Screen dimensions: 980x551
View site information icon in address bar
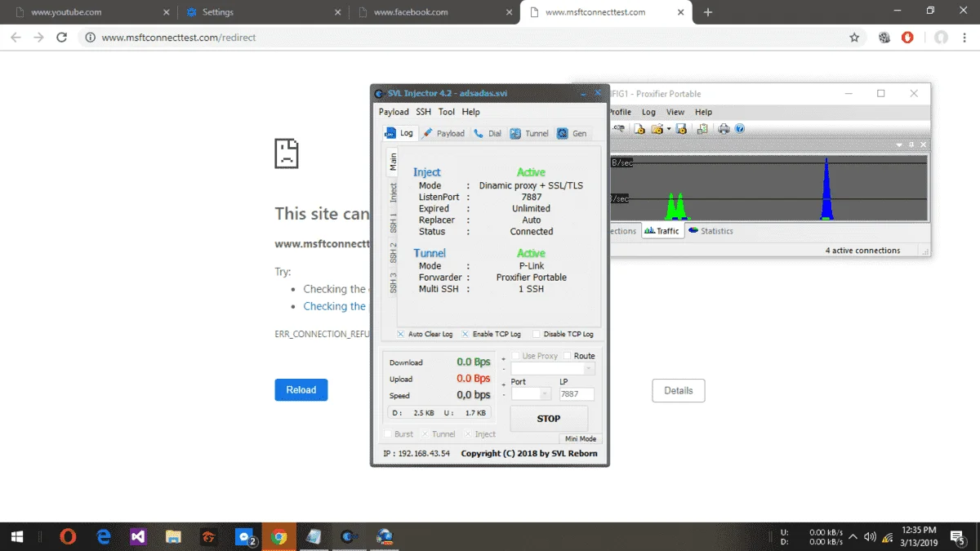coord(90,38)
